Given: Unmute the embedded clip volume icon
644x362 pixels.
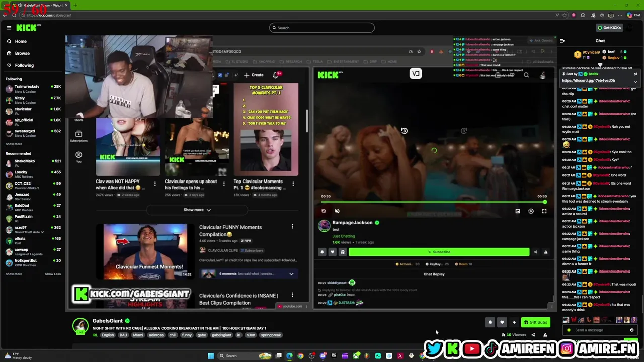Looking at the screenshot, I should (x=337, y=211).
